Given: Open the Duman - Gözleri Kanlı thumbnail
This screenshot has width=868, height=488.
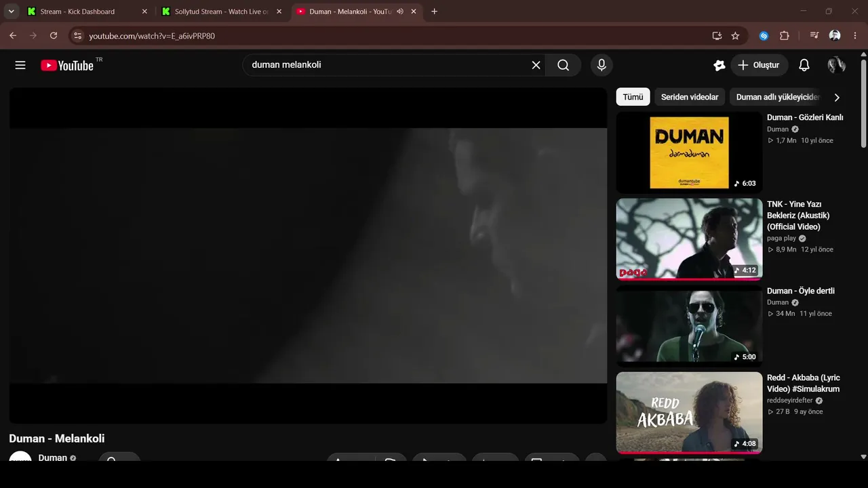Looking at the screenshot, I should point(689,152).
